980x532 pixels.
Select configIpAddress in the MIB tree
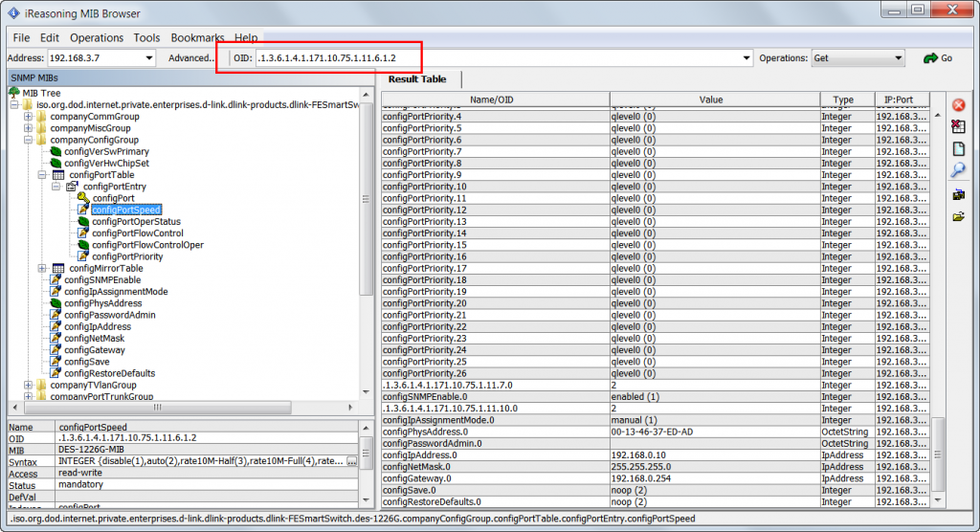coord(98,326)
